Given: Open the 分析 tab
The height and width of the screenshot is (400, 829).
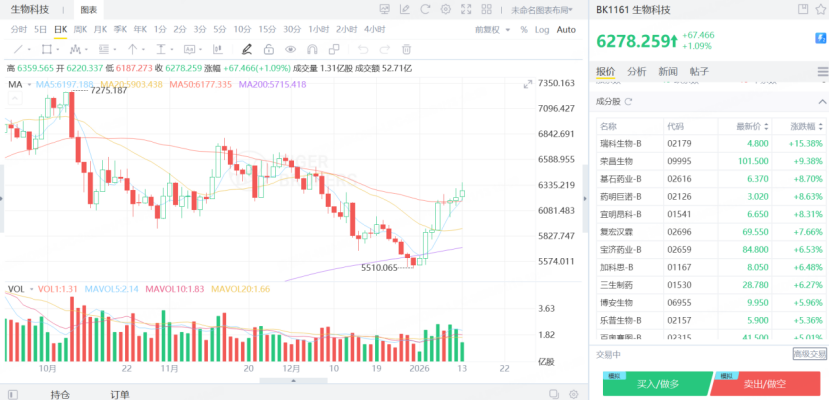Looking at the screenshot, I should tap(637, 71).
